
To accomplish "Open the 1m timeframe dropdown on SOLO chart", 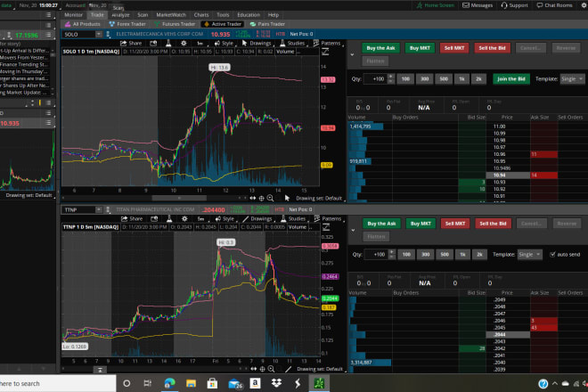I will [x=200, y=44].
